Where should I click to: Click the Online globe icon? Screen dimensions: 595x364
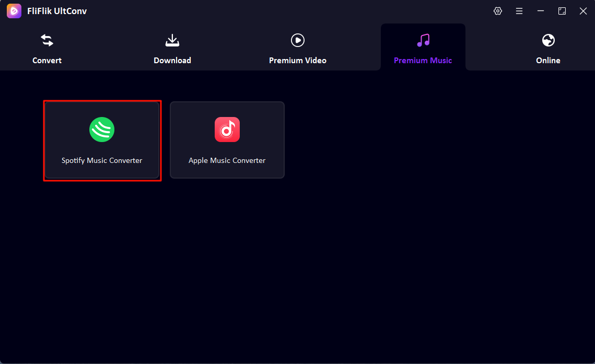pos(547,40)
